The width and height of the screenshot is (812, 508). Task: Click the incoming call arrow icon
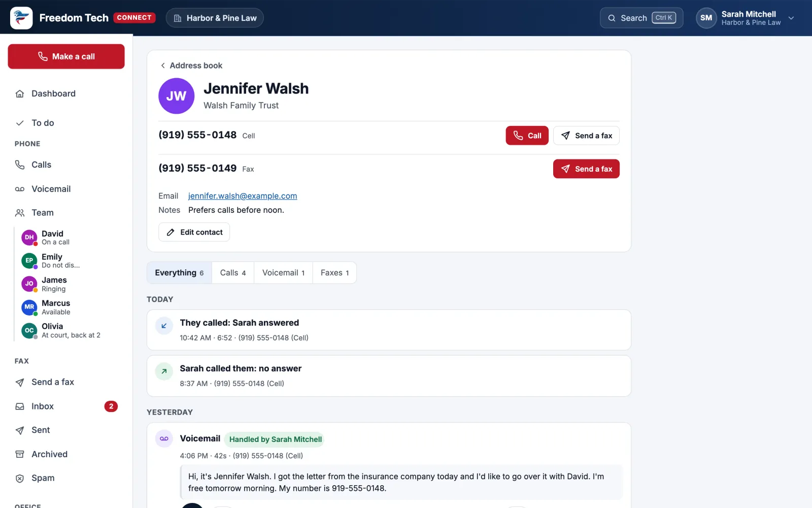pyautogui.click(x=164, y=326)
